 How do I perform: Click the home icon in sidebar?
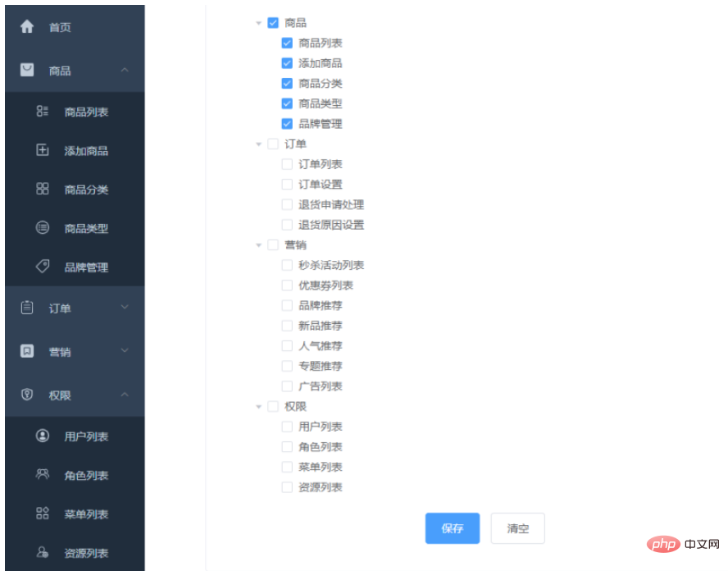click(27, 26)
